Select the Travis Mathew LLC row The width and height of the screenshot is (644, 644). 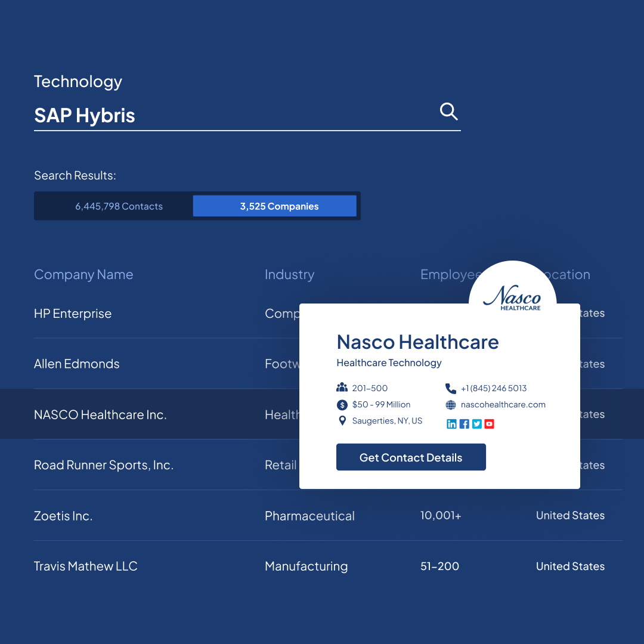coord(328,566)
